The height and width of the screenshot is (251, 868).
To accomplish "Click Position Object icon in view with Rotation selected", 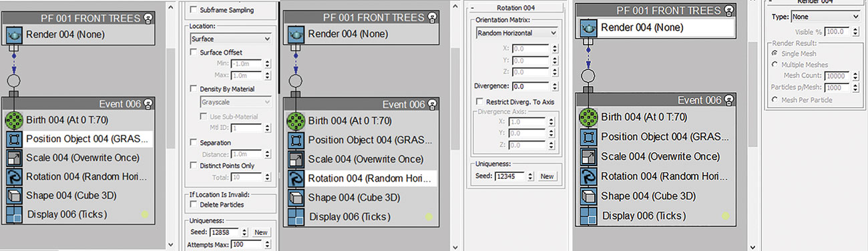I will pos(295,141).
